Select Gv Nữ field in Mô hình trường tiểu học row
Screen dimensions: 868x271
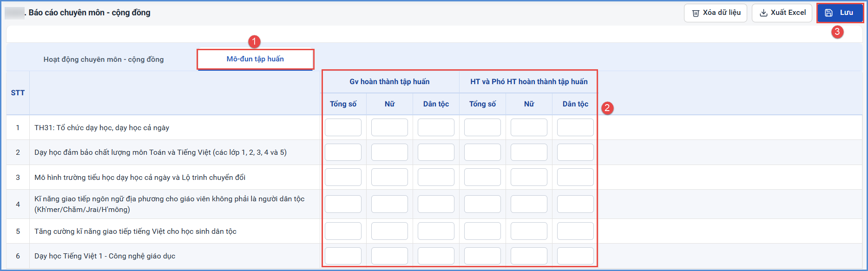coord(389,177)
